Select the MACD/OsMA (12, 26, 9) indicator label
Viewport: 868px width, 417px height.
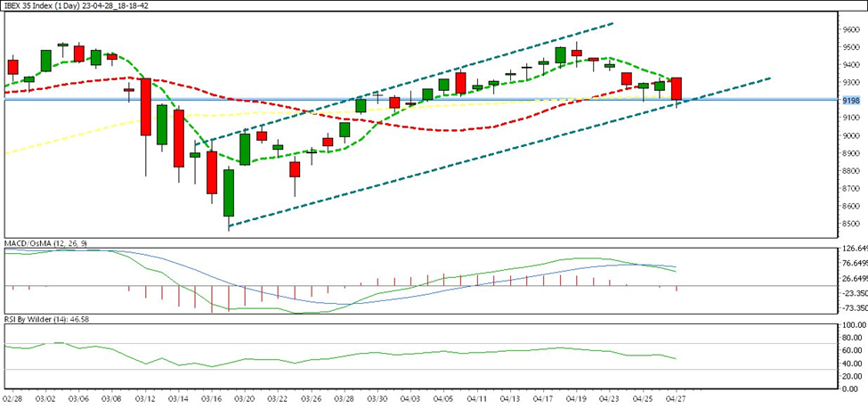click(x=45, y=243)
